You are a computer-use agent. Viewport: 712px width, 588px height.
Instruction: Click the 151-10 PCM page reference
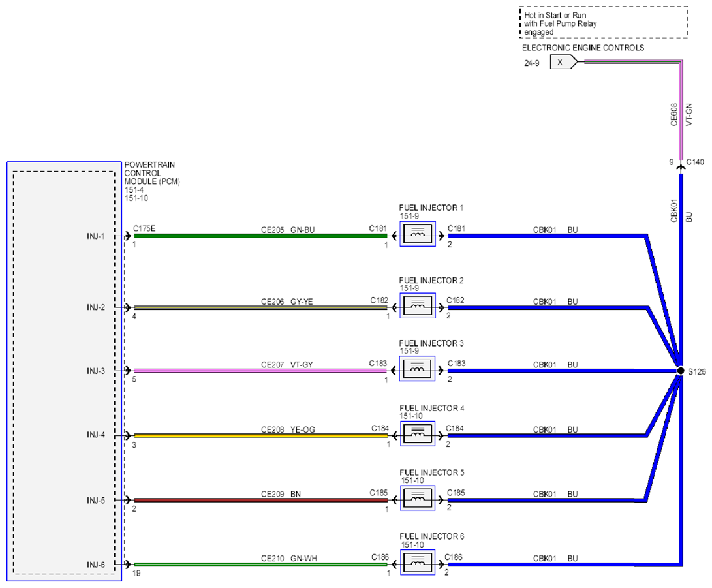point(136,198)
